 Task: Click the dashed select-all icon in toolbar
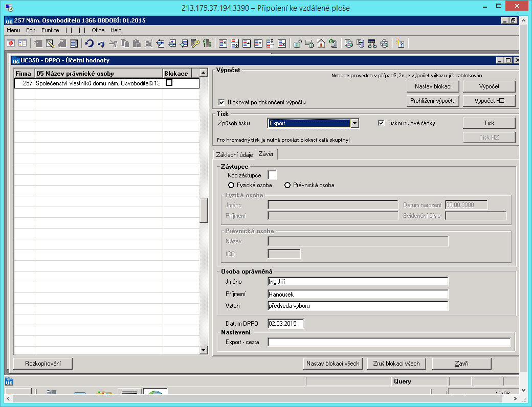[148, 43]
